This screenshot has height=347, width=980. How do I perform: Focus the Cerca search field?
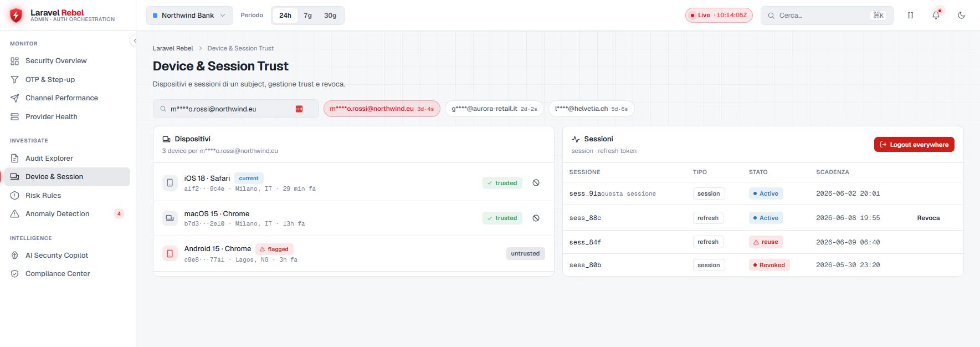(x=827, y=16)
